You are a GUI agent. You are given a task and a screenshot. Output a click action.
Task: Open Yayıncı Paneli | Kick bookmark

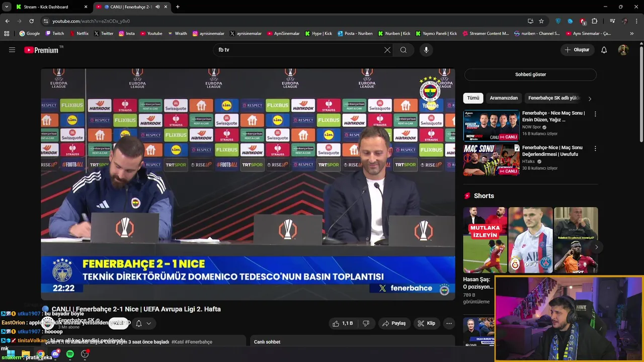point(436,34)
